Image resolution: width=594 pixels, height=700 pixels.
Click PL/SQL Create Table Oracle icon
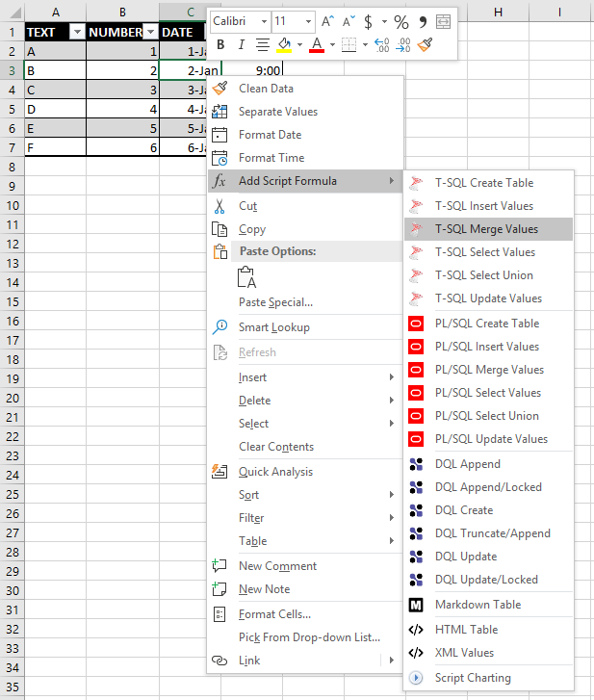coord(416,324)
